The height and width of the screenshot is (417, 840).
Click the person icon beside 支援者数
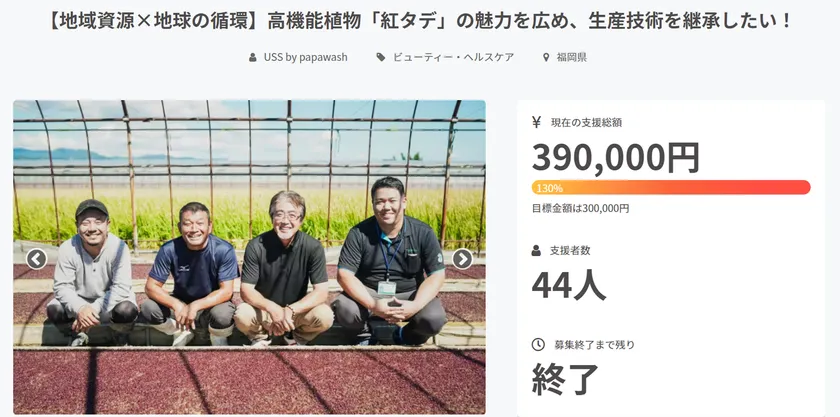coord(536,250)
